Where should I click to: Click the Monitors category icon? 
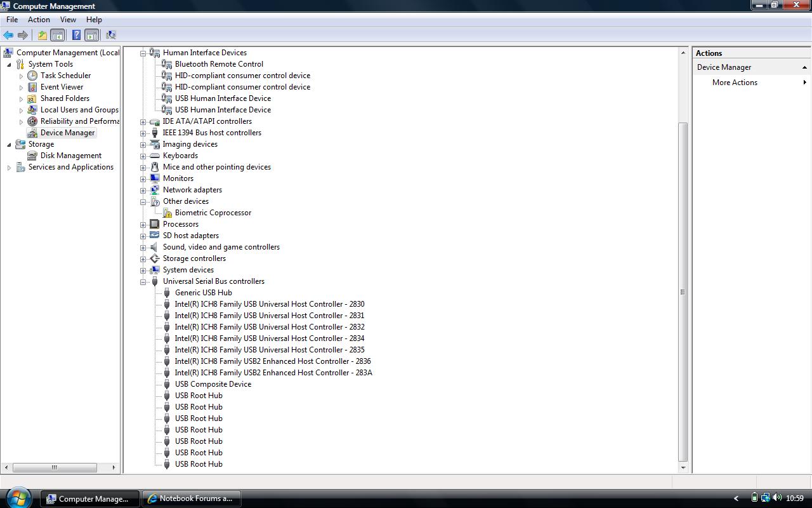coord(155,178)
